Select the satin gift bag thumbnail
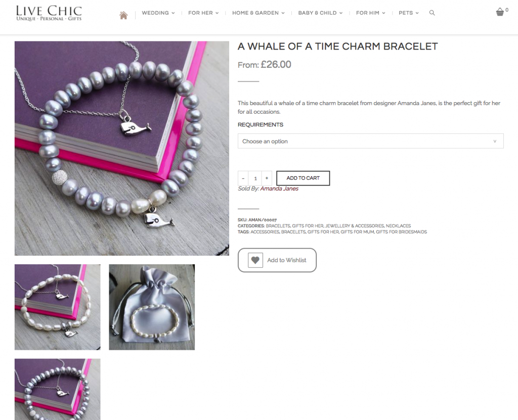The image size is (518, 420). point(152,307)
